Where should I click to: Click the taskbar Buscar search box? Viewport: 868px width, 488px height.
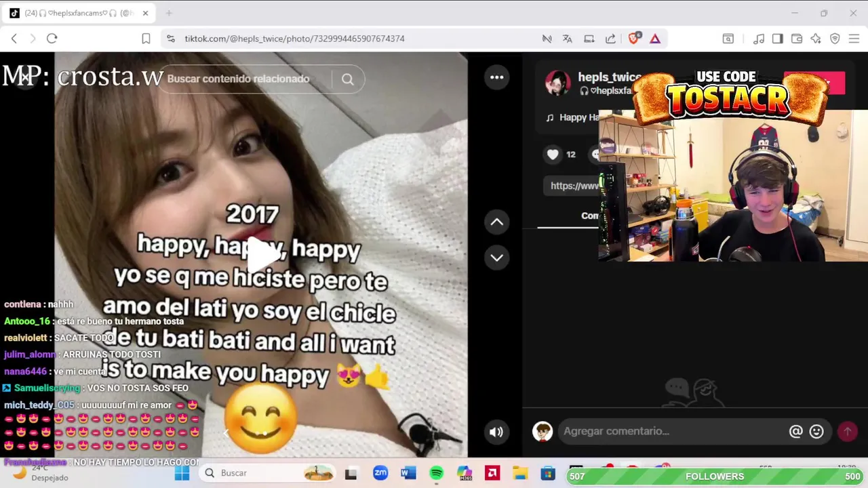[x=268, y=473]
